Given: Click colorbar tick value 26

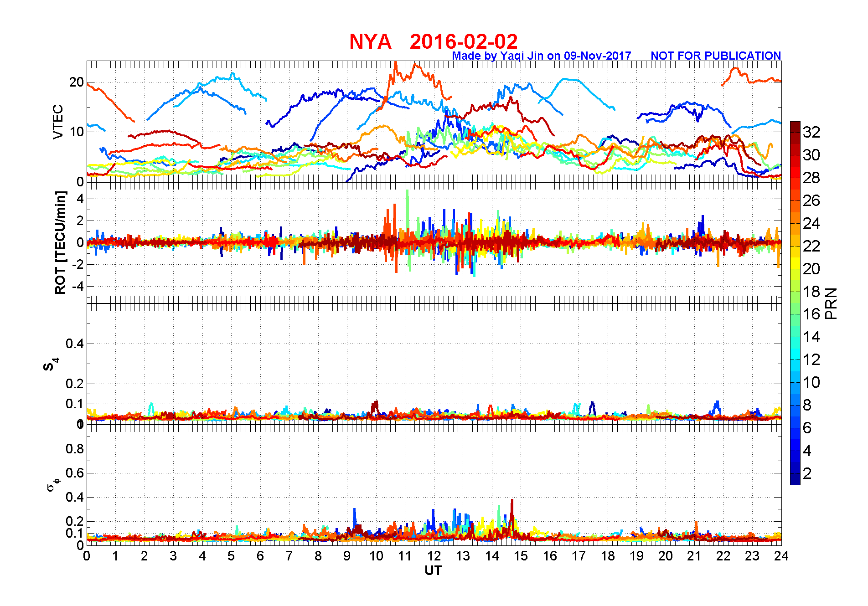Looking at the screenshot, I should (811, 200).
